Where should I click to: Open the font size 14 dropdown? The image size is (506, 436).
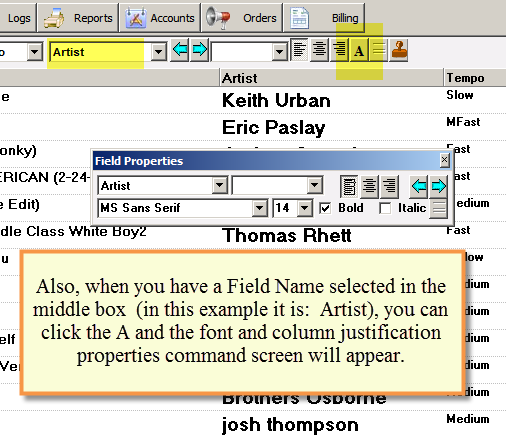pos(304,208)
